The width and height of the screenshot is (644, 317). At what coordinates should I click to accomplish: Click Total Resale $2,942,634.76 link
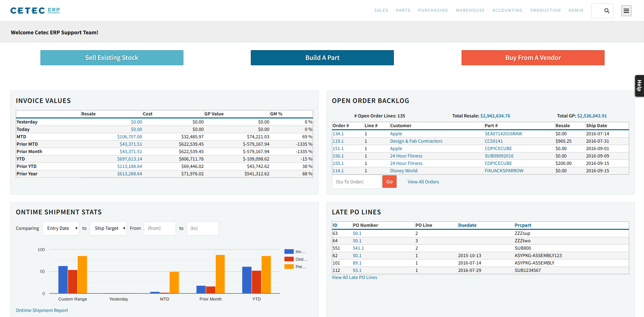coord(495,116)
